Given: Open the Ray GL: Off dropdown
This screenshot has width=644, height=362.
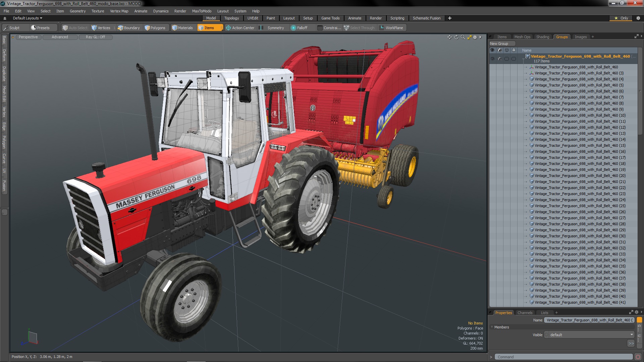Looking at the screenshot, I should point(95,37).
